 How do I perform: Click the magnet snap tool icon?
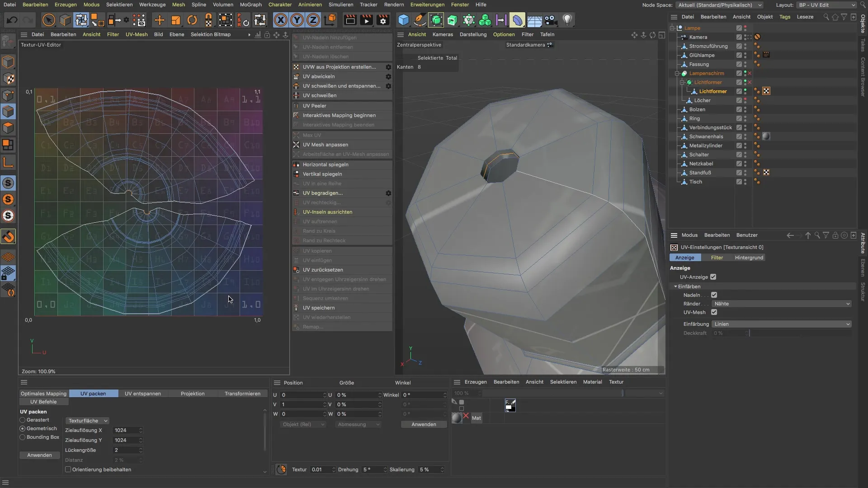(x=9, y=236)
